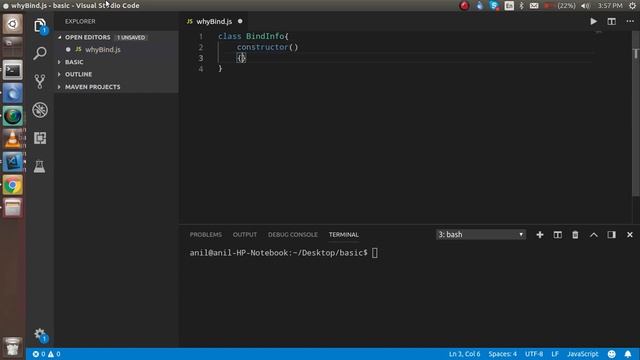Switch to the Output tab
Viewport: 640px width, 360px height.
click(245, 235)
